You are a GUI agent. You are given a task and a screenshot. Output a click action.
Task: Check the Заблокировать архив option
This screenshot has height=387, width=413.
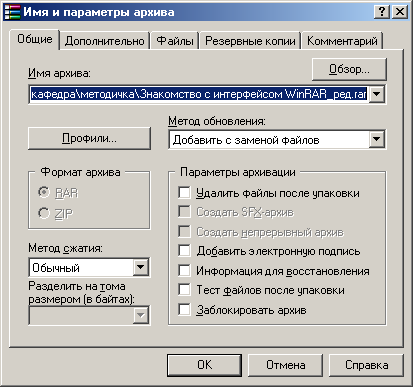(184, 309)
